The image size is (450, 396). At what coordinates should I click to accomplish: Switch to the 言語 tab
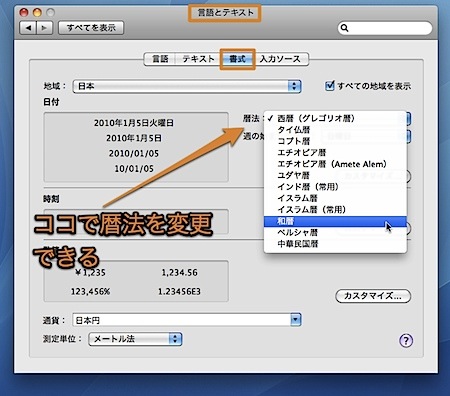(160, 59)
